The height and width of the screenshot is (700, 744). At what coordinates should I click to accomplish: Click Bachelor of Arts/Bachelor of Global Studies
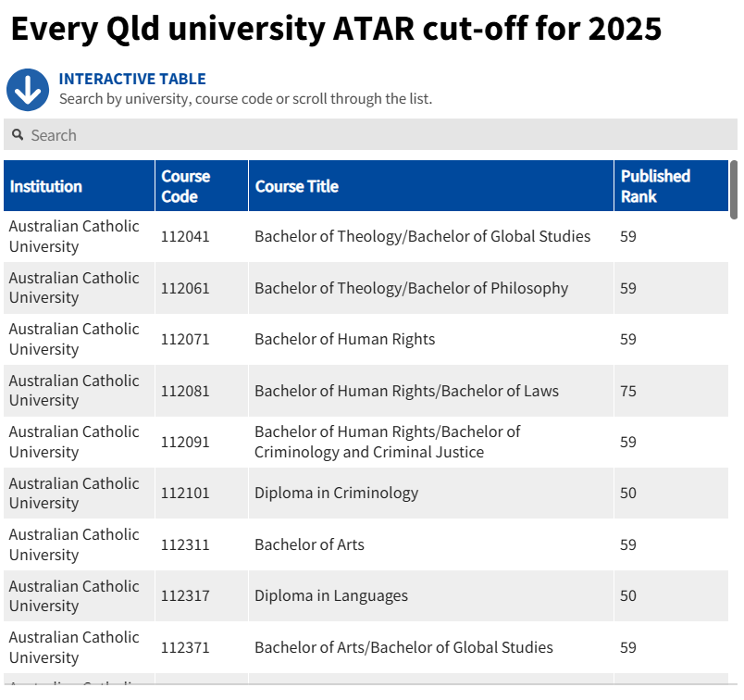tap(403, 648)
